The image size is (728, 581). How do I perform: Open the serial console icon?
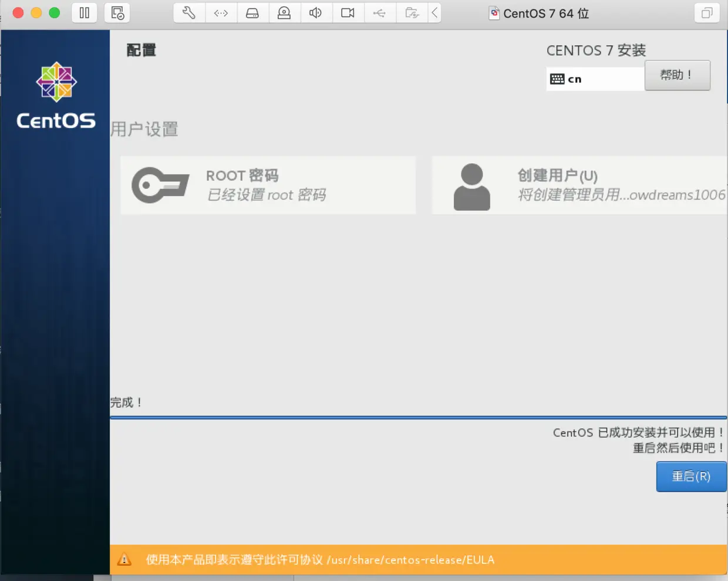(x=221, y=12)
